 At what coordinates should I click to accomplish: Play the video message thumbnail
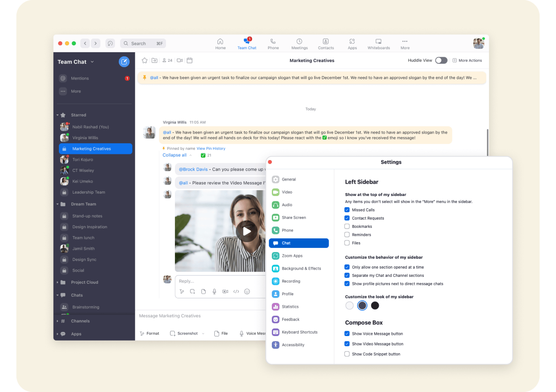point(247,231)
